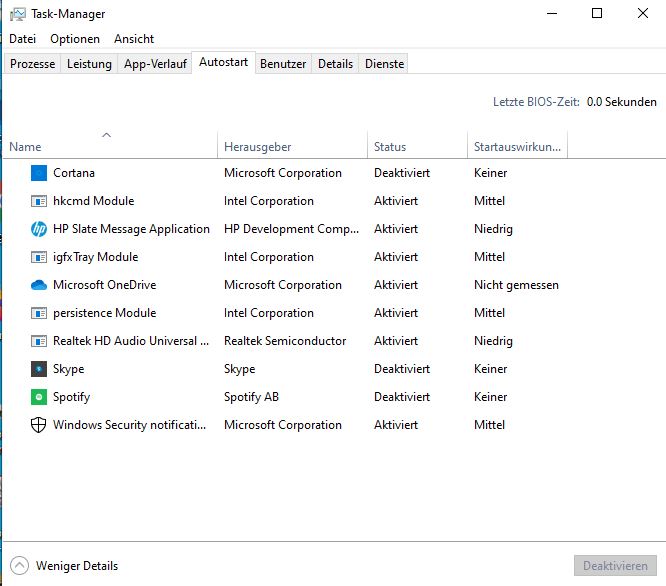Click HP Development Comp... publisher cell

click(291, 229)
